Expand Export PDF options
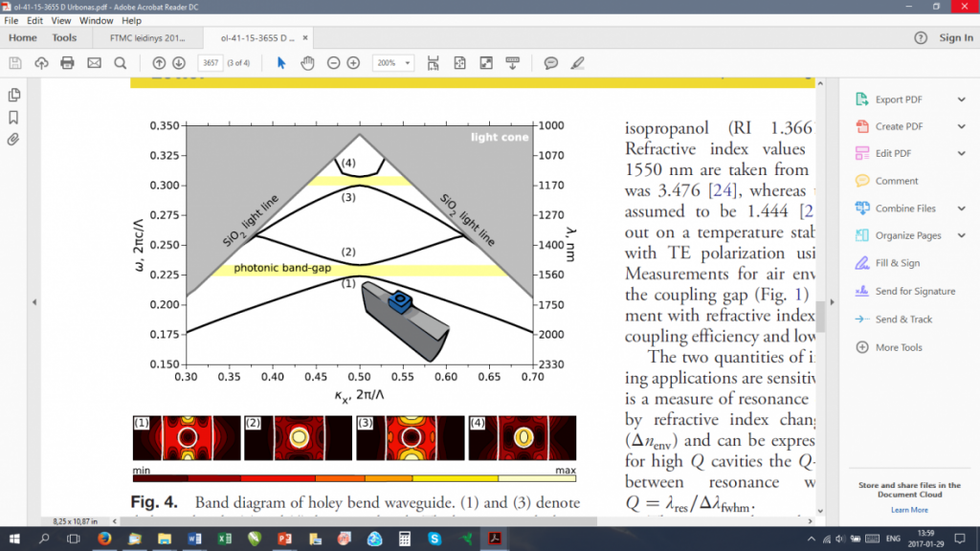Image resolution: width=980 pixels, height=551 pixels. (961, 99)
